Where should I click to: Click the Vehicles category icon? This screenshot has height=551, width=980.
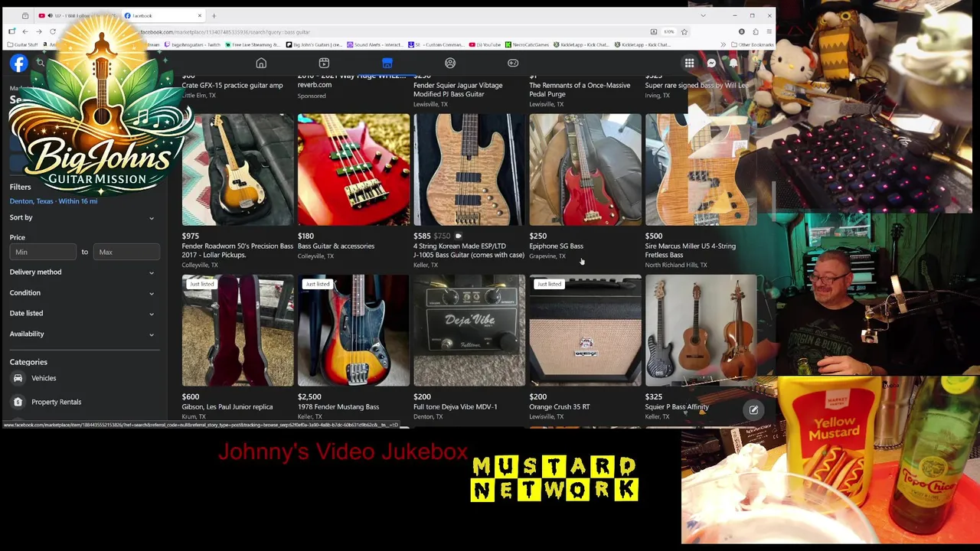tap(18, 378)
